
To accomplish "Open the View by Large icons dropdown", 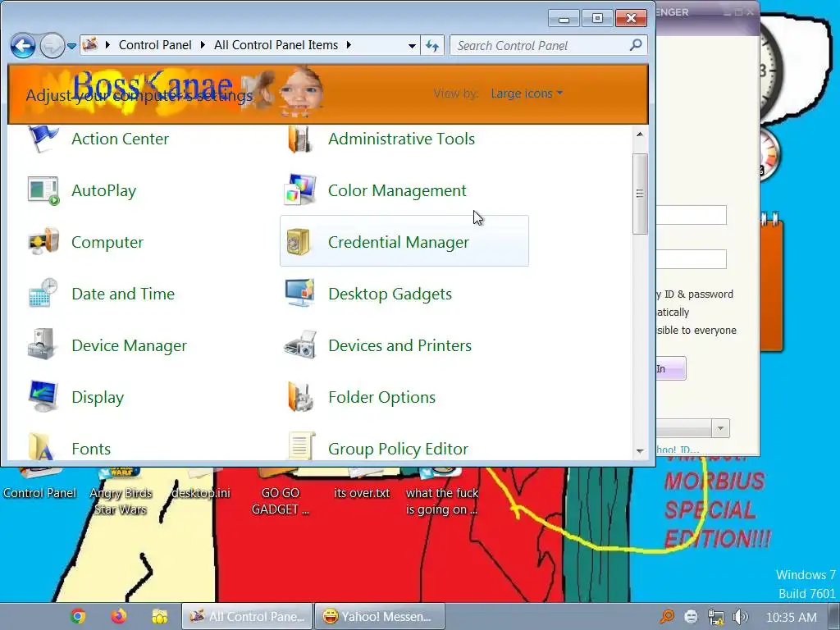I will [527, 94].
